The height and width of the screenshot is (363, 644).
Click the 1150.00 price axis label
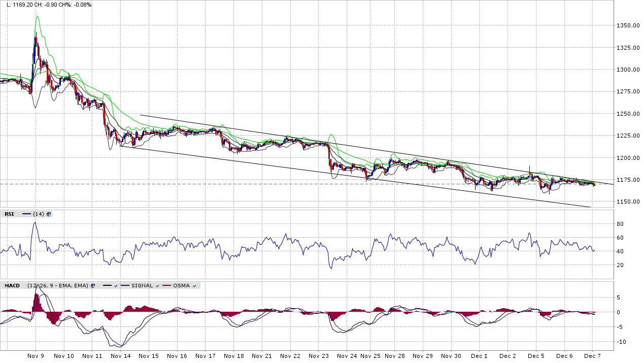click(x=627, y=202)
